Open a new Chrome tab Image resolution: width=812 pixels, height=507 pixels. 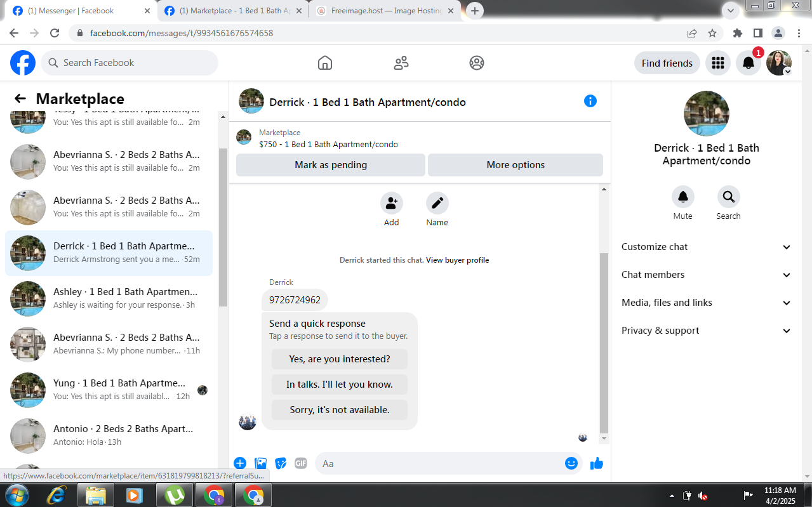(475, 11)
